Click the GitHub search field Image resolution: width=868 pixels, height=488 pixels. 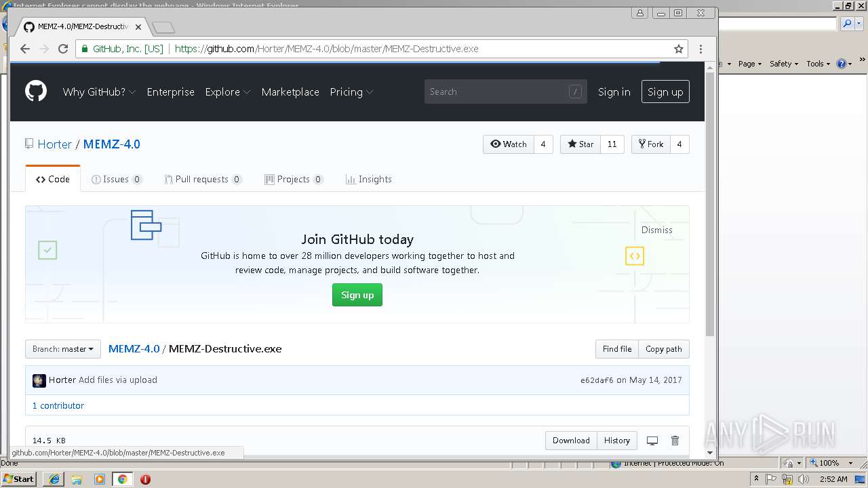tap(505, 91)
